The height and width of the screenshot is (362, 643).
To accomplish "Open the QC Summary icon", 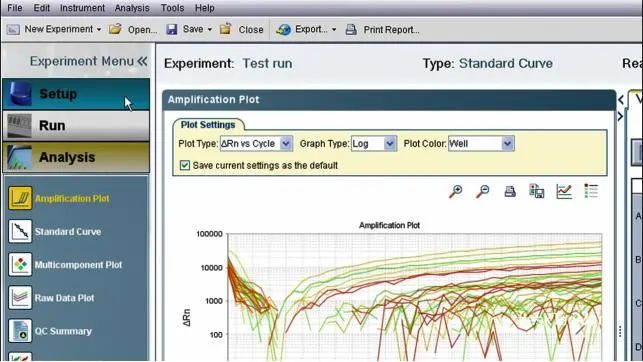I will pyautogui.click(x=20, y=331).
